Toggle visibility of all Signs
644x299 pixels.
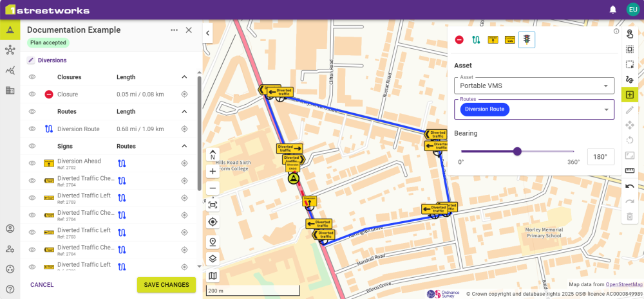(x=32, y=146)
